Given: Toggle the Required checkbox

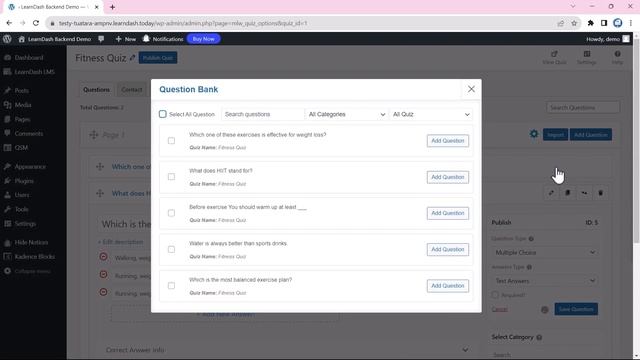Looking at the screenshot, I should click(495, 295).
